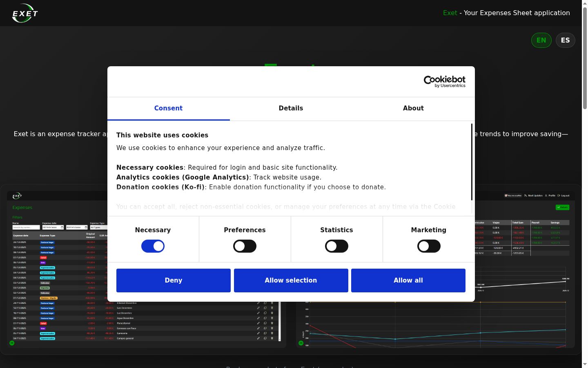The width and height of the screenshot is (588, 368).
Task: Open the charts screenshot thumbnail on the right
Action: 435,269
